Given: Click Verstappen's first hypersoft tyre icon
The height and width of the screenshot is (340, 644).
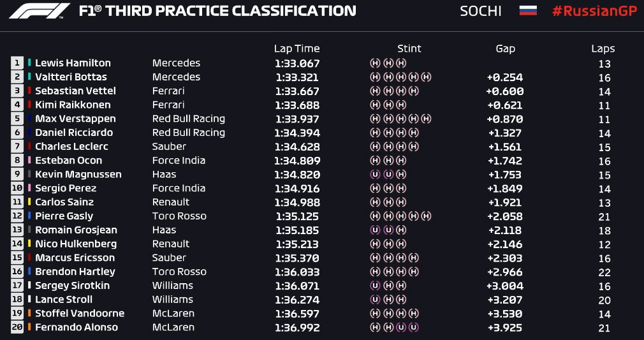Looking at the screenshot, I should pos(374,119).
